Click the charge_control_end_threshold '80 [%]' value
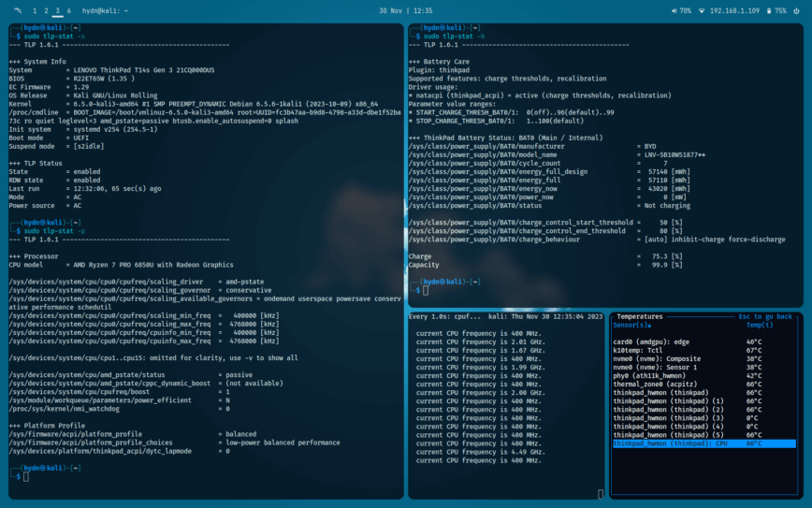The width and height of the screenshot is (812, 508). (671, 231)
